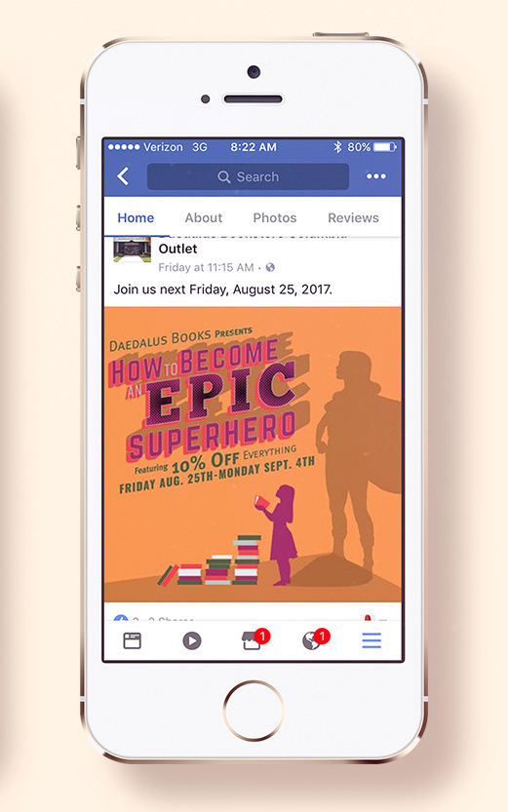Tap the battery indicator in status bar

point(385,147)
